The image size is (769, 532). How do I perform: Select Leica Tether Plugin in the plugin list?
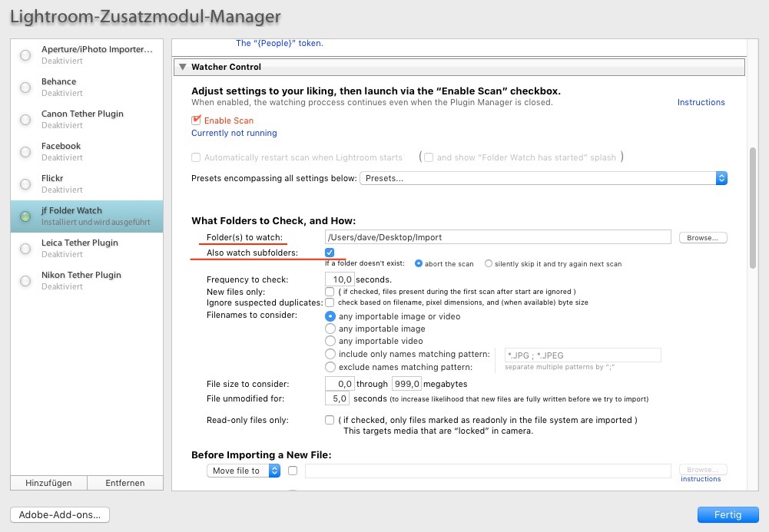[x=87, y=249]
